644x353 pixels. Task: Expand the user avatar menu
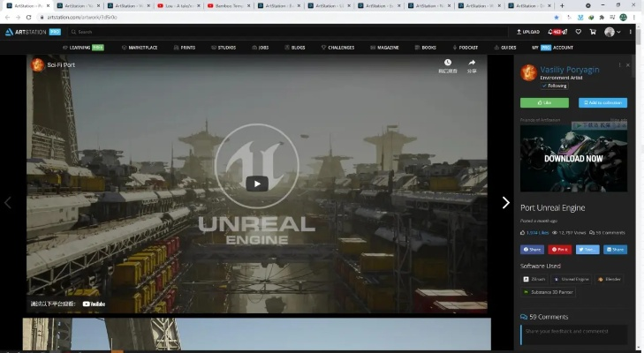pyautogui.click(x=612, y=32)
